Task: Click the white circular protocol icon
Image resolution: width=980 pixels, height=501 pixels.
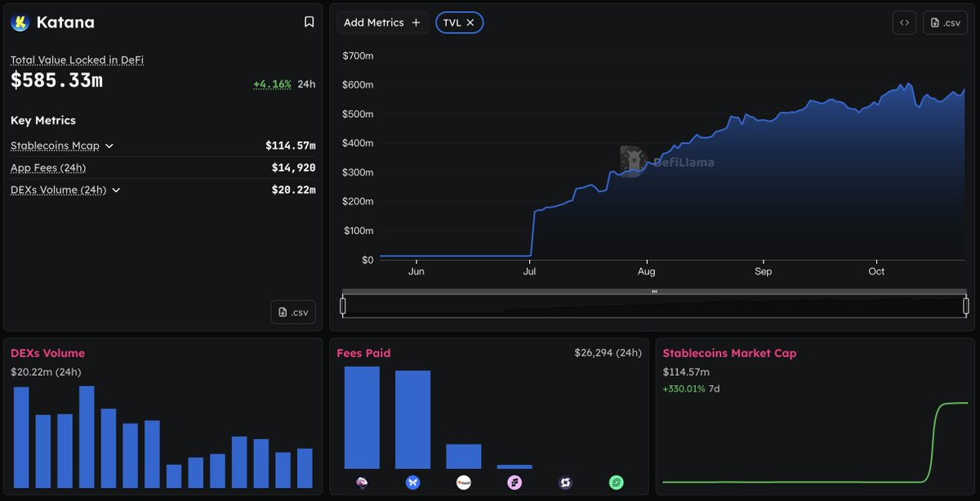Action: [x=464, y=483]
